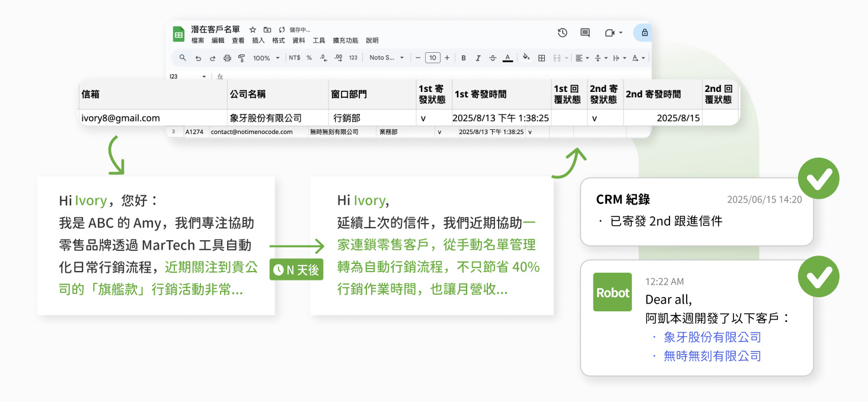Star the 潛在客戶名單 spreadsheet
868x402 pixels.
253,30
